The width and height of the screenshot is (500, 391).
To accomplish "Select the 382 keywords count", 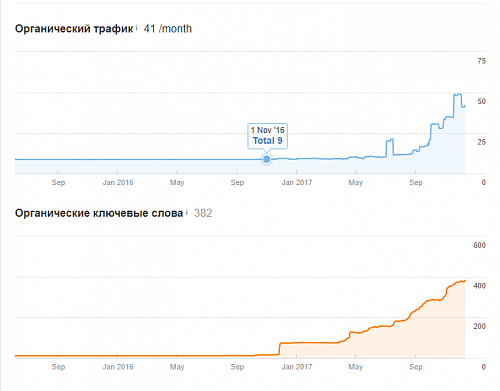I will coord(203,213).
